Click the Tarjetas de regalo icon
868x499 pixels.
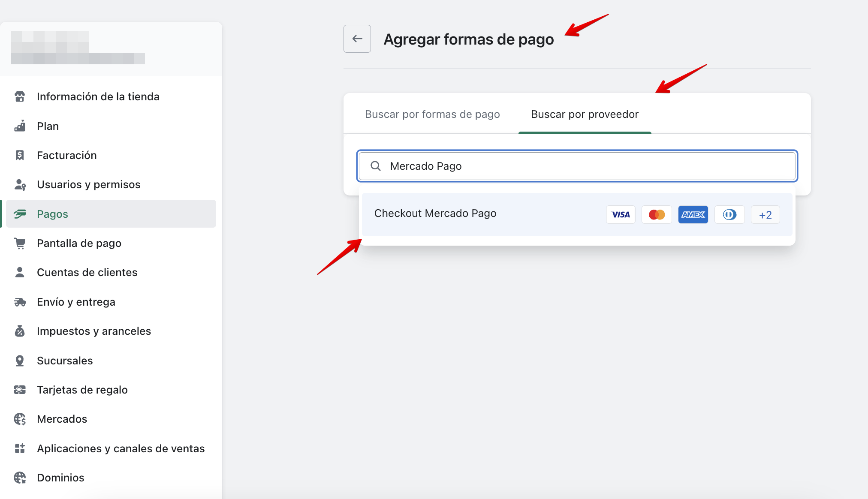click(x=20, y=390)
